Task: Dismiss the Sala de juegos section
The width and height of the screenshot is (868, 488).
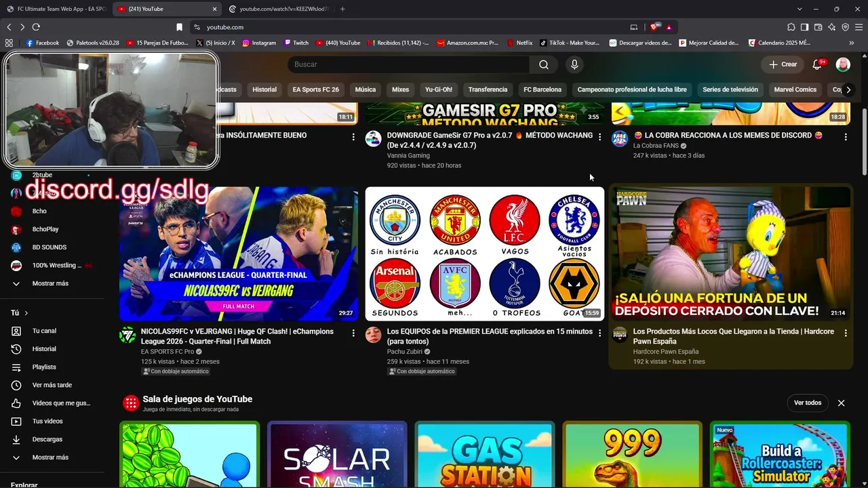Action: point(841,403)
